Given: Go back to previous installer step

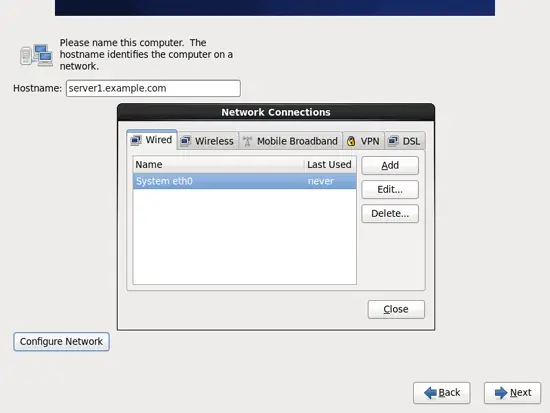Looking at the screenshot, I should [442, 393].
